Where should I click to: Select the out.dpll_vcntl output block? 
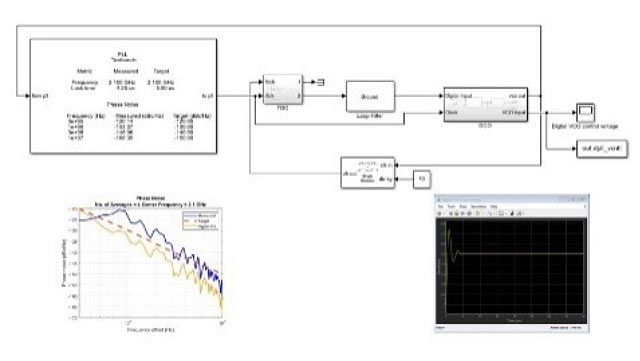pyautogui.click(x=602, y=149)
